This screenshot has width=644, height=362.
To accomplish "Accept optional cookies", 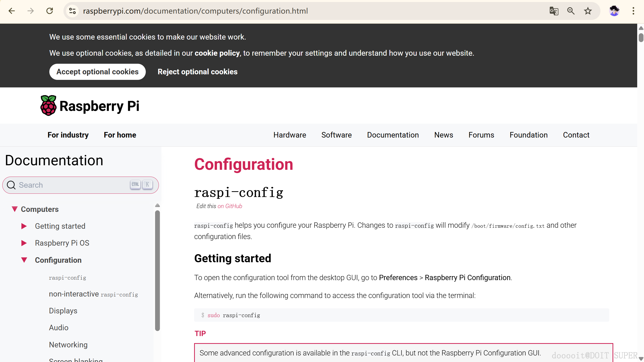I will pyautogui.click(x=97, y=72).
